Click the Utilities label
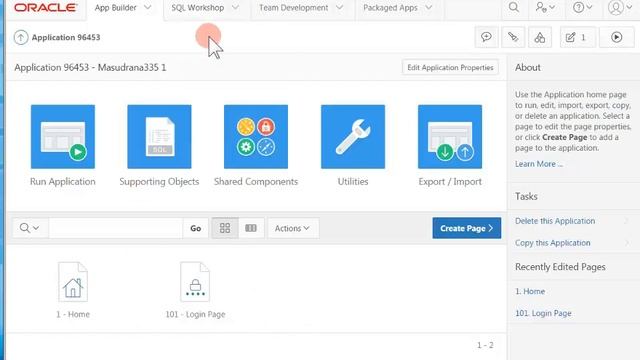This screenshot has height=360, width=640. (353, 182)
